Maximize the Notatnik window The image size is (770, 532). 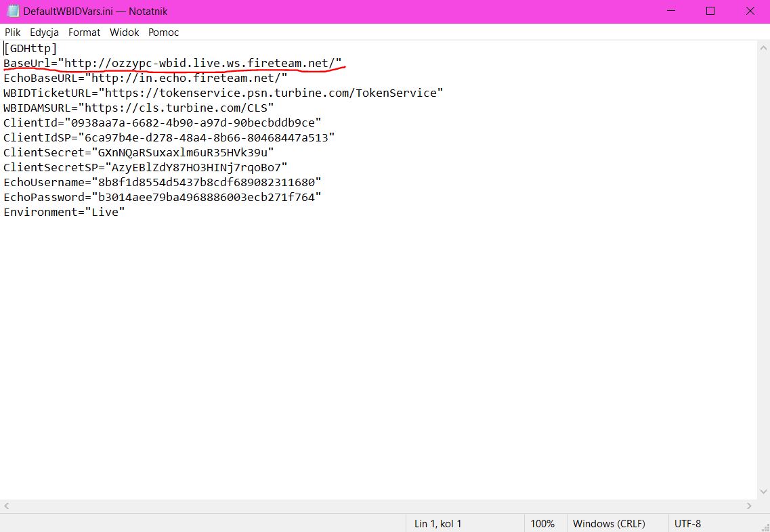point(710,11)
